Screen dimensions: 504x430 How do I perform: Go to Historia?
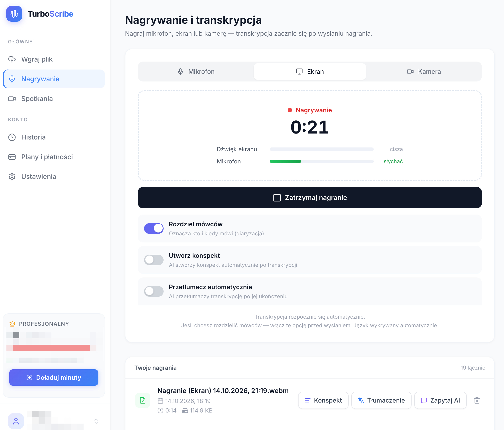point(54,137)
